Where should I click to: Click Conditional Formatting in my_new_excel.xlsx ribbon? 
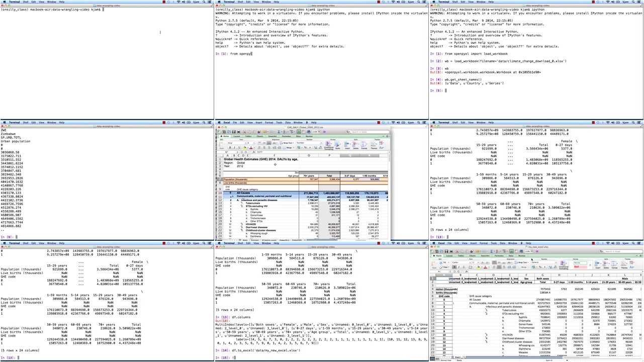tap(564, 264)
